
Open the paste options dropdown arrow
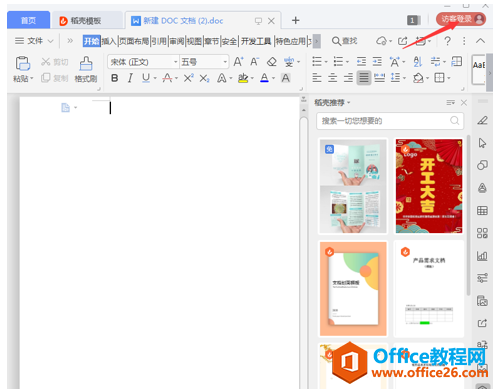32,79
